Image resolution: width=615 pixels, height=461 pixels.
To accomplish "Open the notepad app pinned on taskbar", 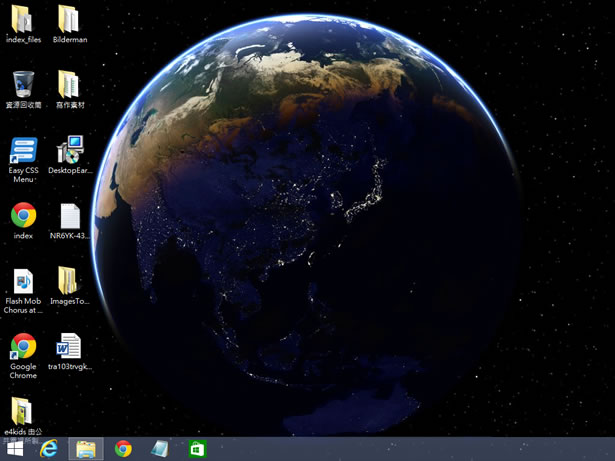I will (160, 449).
